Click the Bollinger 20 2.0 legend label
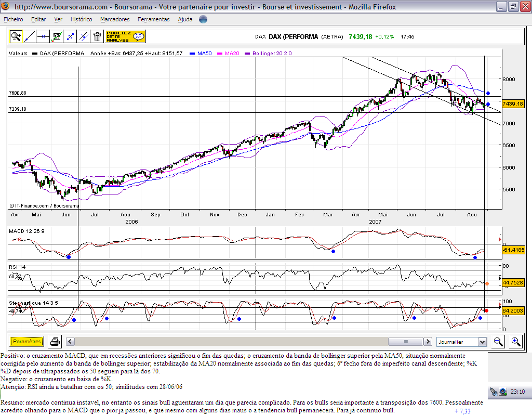The height and width of the screenshot is (416, 532). coord(272,54)
